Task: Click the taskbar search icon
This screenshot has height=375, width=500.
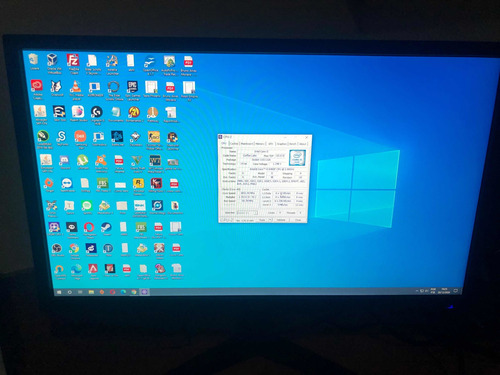Action: coord(70,292)
